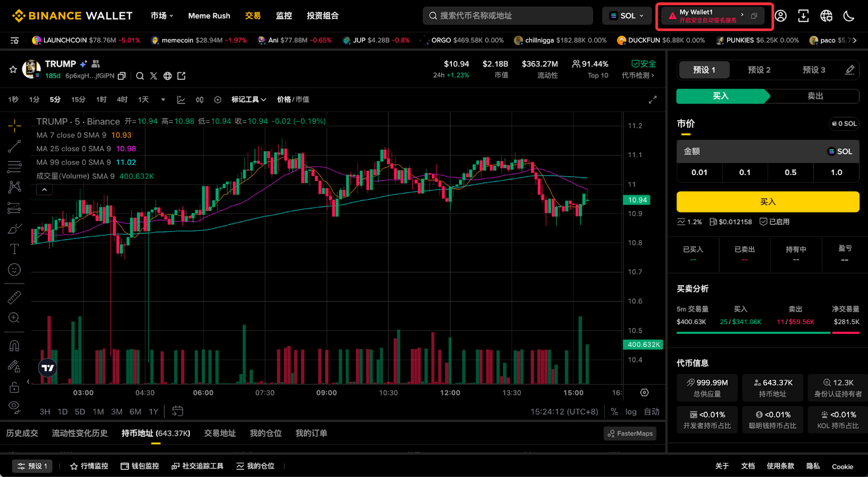Select the ruler measure tool
The width and height of the screenshot is (868, 477).
(x=15, y=297)
